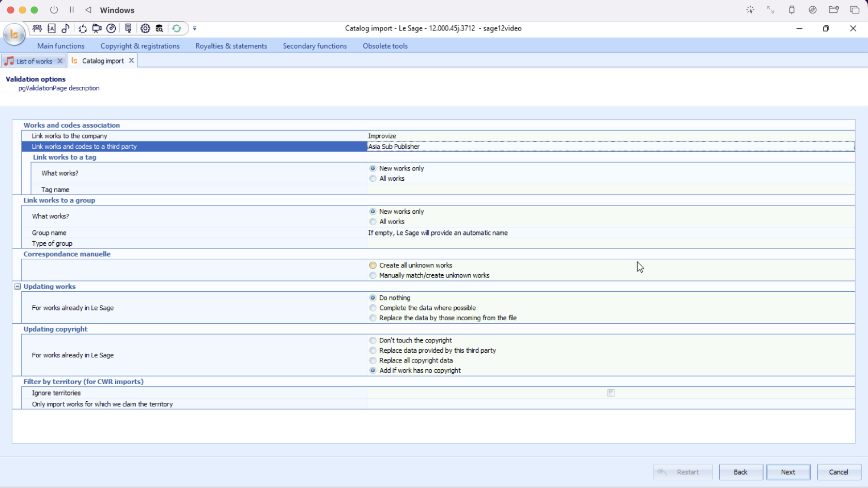
Task: Open the Le Sage application orb menu
Action: 14,35
